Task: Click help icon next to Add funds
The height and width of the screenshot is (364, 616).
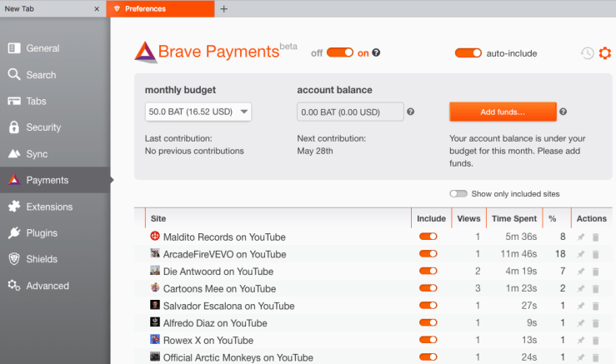Action: (x=563, y=112)
